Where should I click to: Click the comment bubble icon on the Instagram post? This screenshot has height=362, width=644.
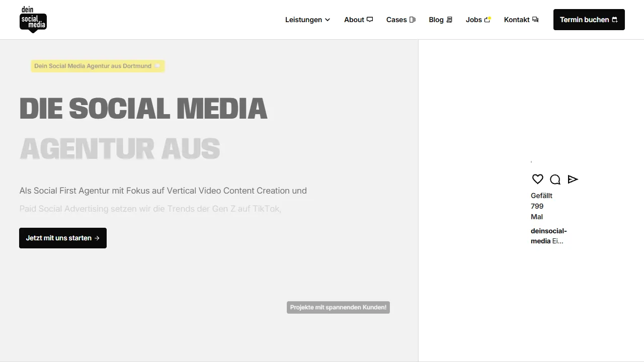[x=555, y=179]
